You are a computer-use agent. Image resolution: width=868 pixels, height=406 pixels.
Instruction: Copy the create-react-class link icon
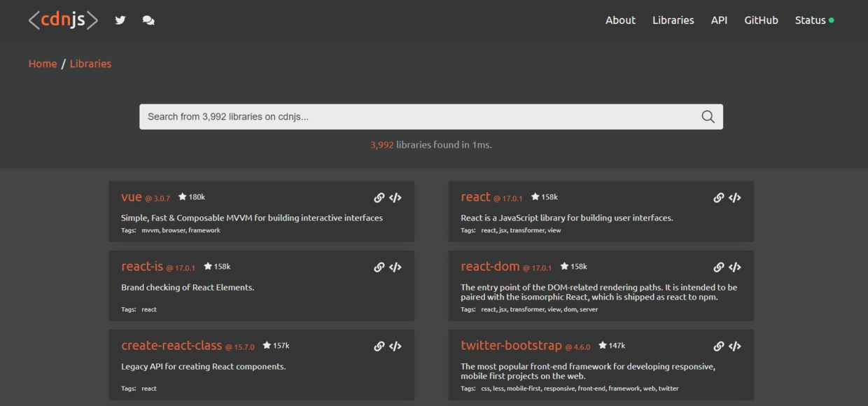[379, 346]
